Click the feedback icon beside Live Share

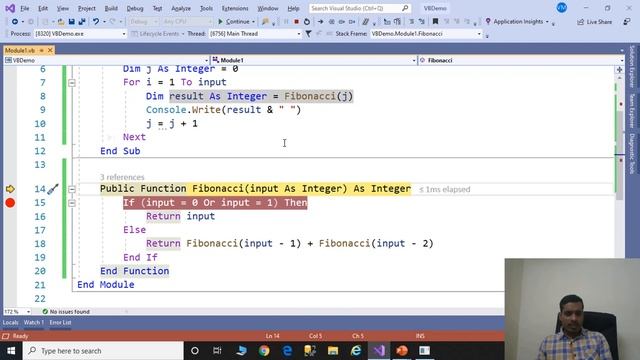(627, 22)
